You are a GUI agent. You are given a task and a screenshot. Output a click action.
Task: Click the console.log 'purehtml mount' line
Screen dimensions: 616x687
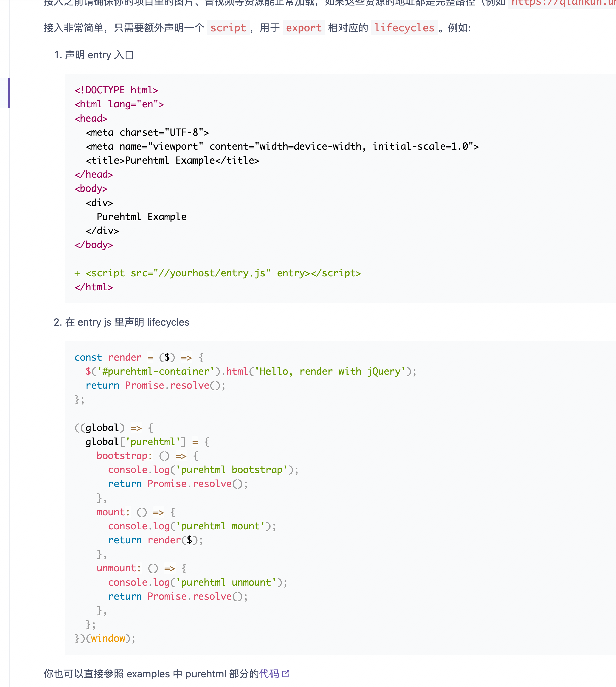(x=192, y=526)
